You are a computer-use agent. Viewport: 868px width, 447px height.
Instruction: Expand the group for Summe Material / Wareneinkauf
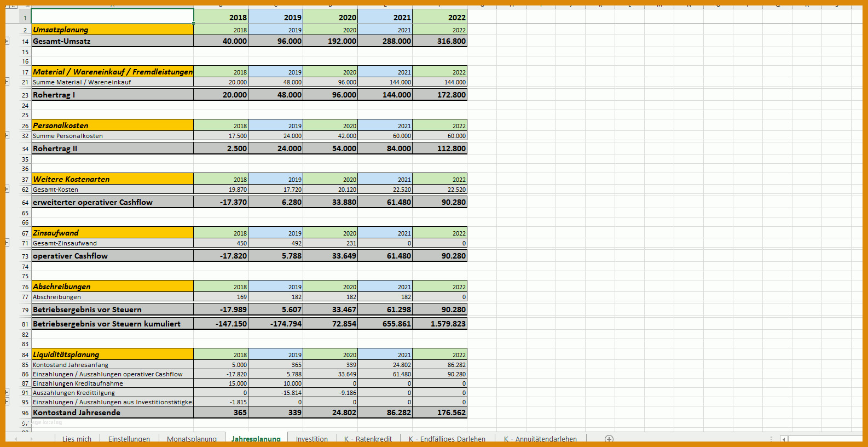[x=7, y=82]
